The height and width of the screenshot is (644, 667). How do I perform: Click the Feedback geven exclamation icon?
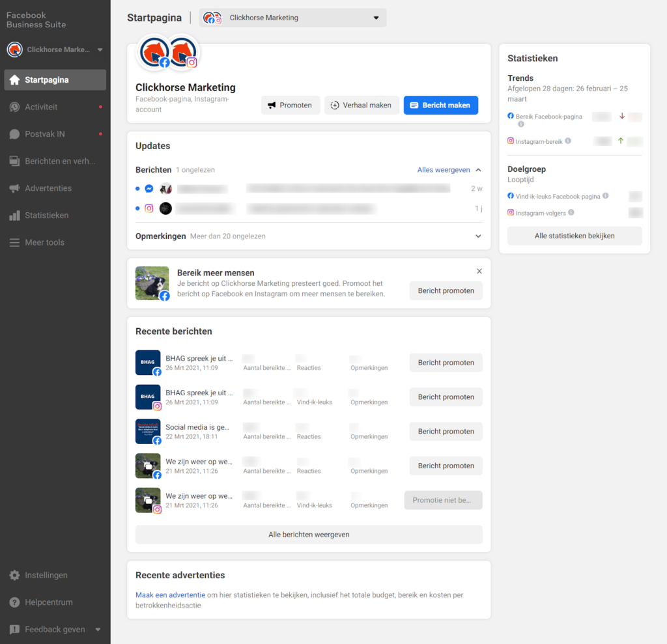click(x=14, y=630)
